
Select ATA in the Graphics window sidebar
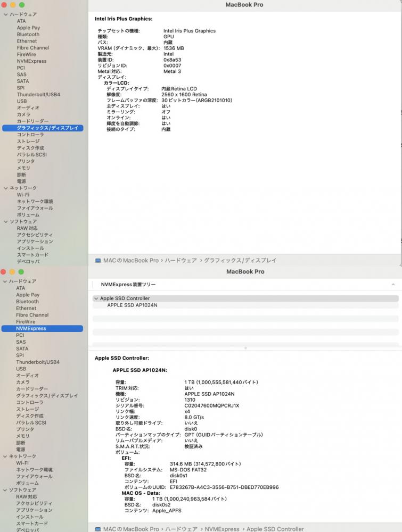(x=21, y=21)
